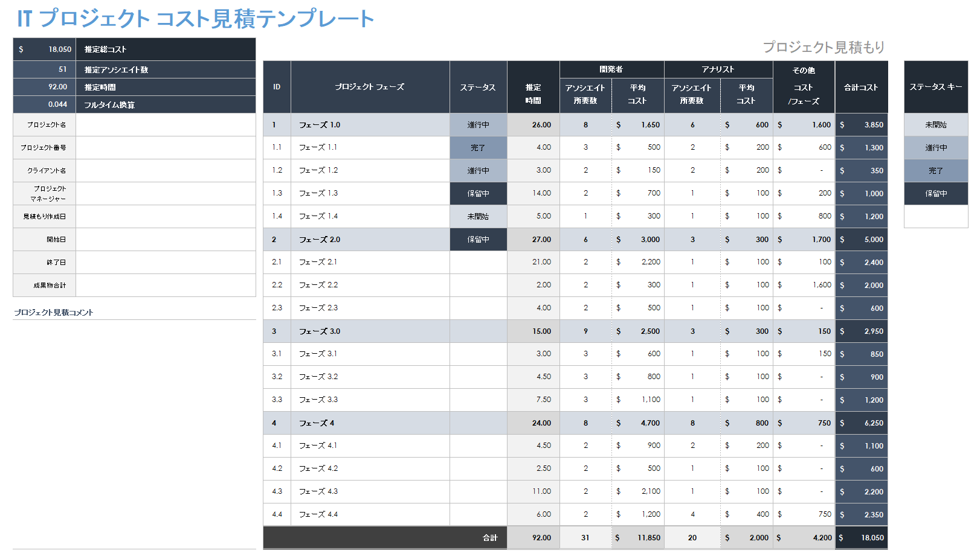The width and height of the screenshot is (980, 556).
Task: Click the 4,200 other cost grand total
Action: tap(804, 538)
